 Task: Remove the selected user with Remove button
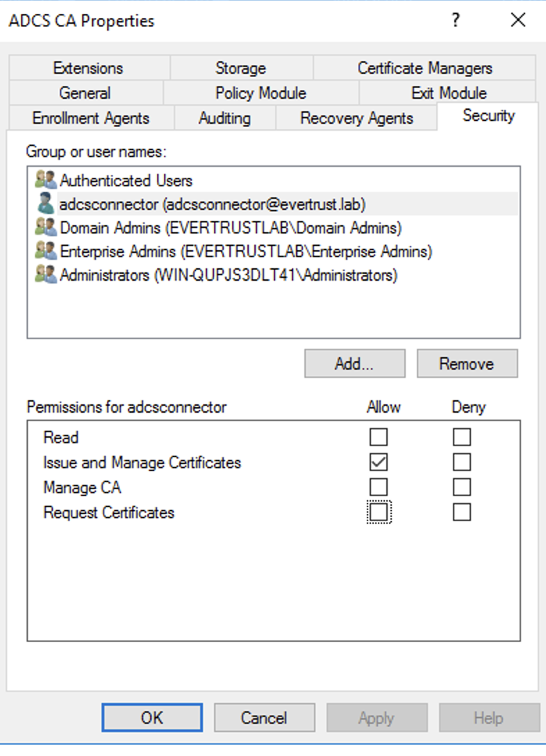pyautogui.click(x=467, y=363)
